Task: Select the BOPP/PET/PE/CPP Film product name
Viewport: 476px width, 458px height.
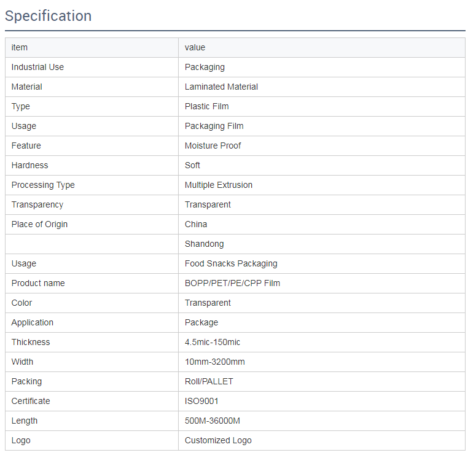Action: coord(233,283)
